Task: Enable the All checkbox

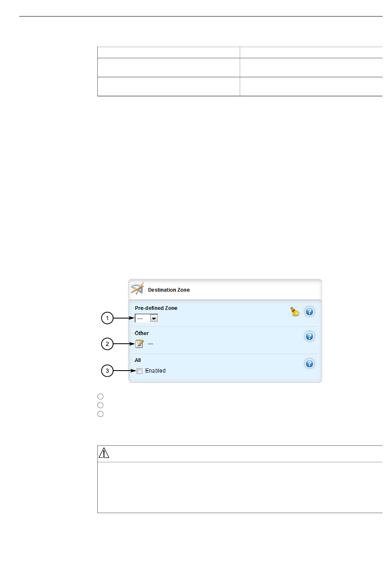Action: click(x=139, y=371)
